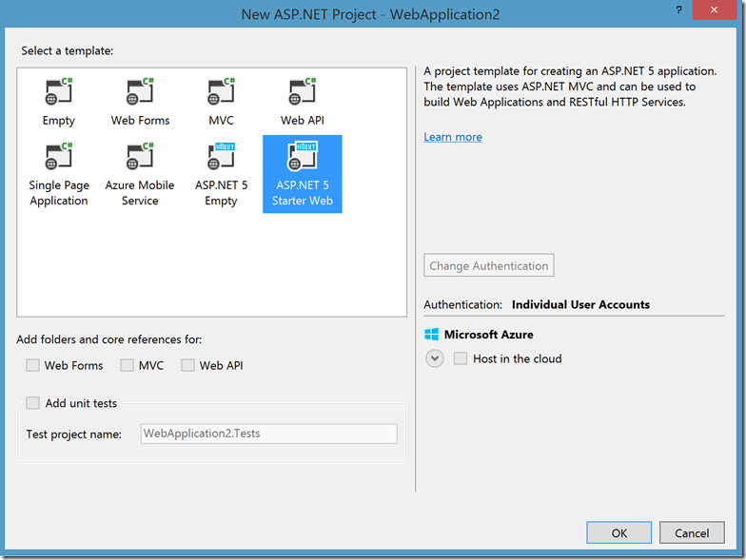Toggle Host in the cloud checkbox
Image resolution: width=746 pixels, height=560 pixels.
[461, 358]
